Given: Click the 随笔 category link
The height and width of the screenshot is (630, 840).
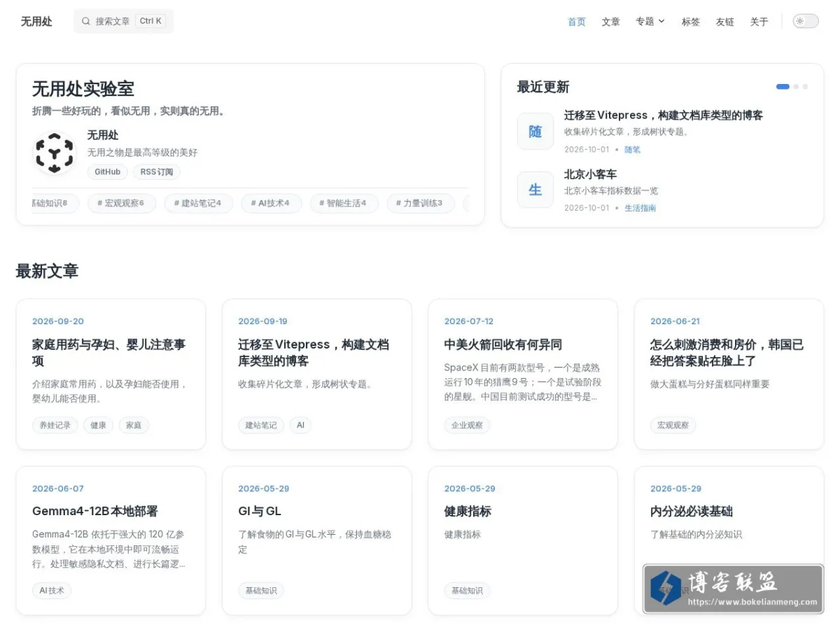Looking at the screenshot, I should point(632,150).
